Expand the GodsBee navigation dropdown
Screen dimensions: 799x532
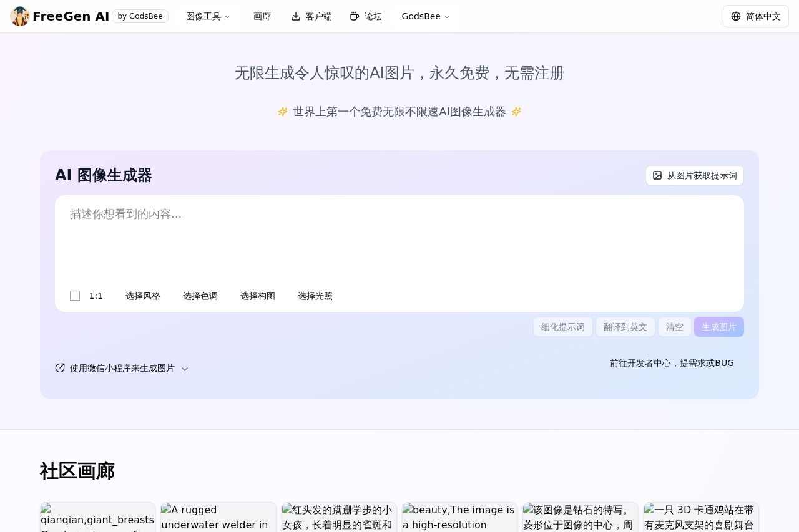(x=426, y=16)
